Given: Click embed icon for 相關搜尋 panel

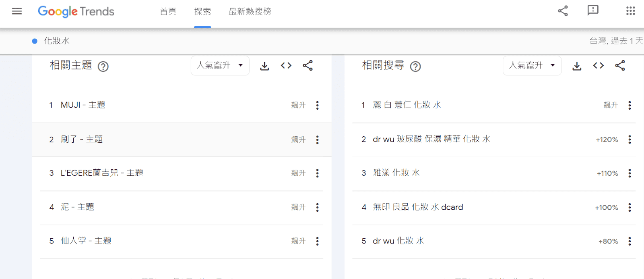Looking at the screenshot, I should pyautogui.click(x=599, y=66).
